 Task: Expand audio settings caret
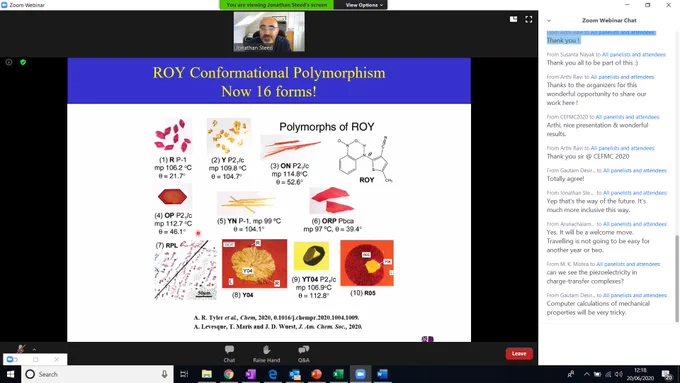pos(34,349)
